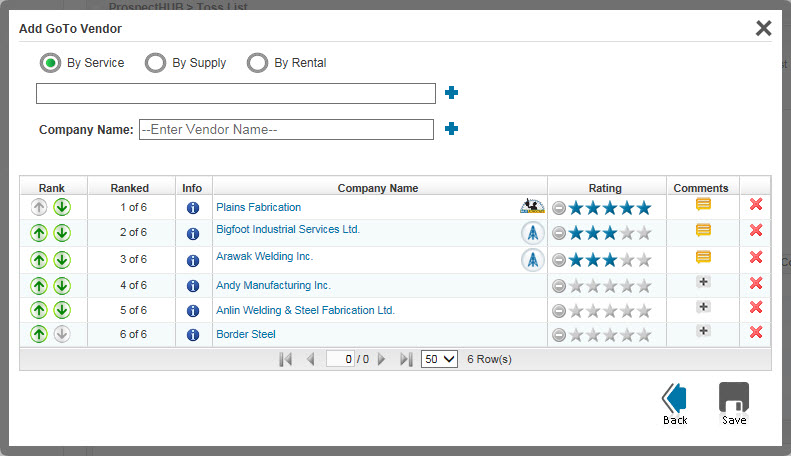Add comment for Andy Manufacturing Inc.
The width and height of the screenshot is (791, 456).
point(703,283)
